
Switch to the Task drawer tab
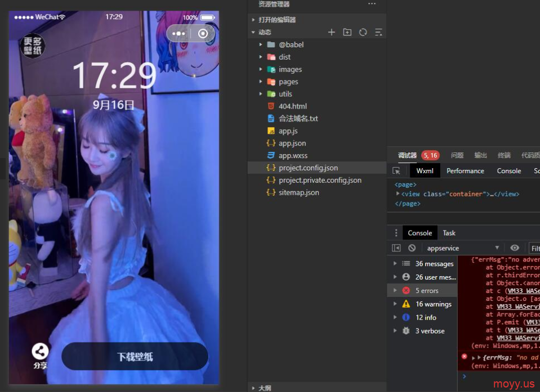click(x=449, y=233)
